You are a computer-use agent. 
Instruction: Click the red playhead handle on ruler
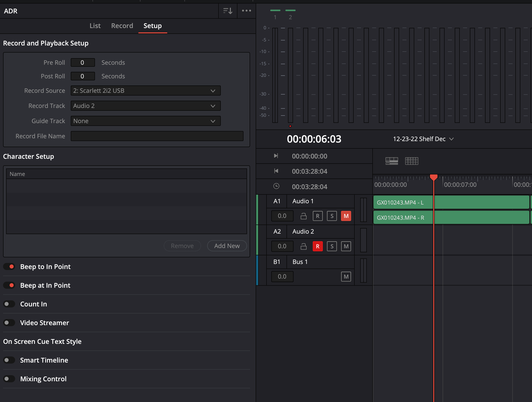point(433,177)
